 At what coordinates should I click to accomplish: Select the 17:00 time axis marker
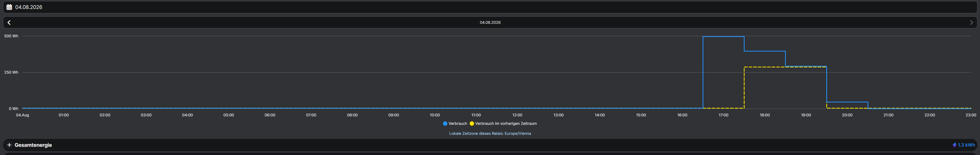pos(723,115)
